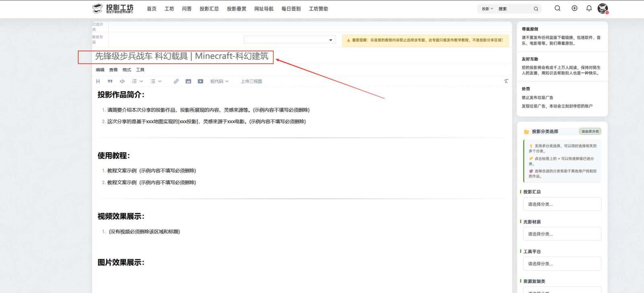Open the 工具平台 category selector
Screen dimensions: 644x293
tap(562, 264)
